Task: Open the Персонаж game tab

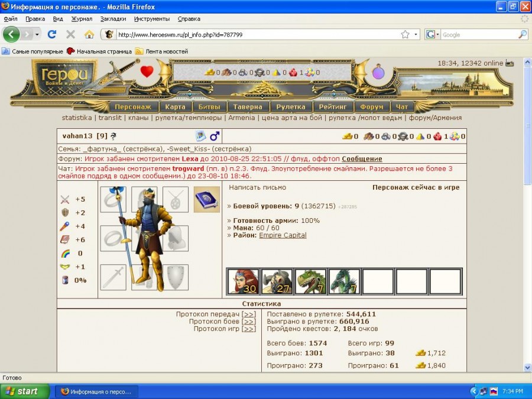Action: (x=133, y=107)
